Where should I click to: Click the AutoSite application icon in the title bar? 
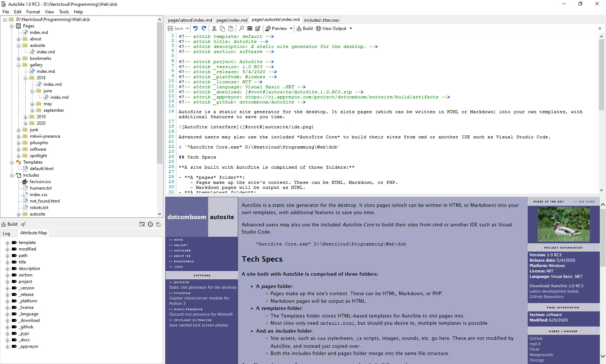coord(4,4)
